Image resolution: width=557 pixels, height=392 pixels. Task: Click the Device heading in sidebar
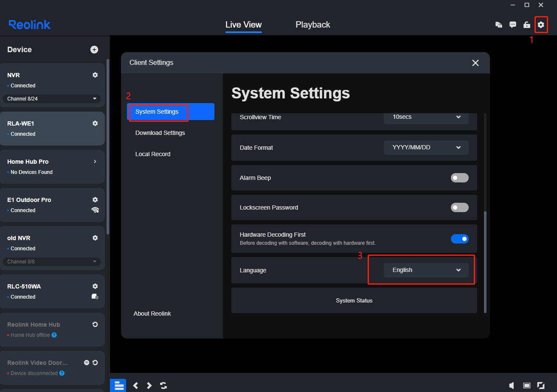coord(20,50)
